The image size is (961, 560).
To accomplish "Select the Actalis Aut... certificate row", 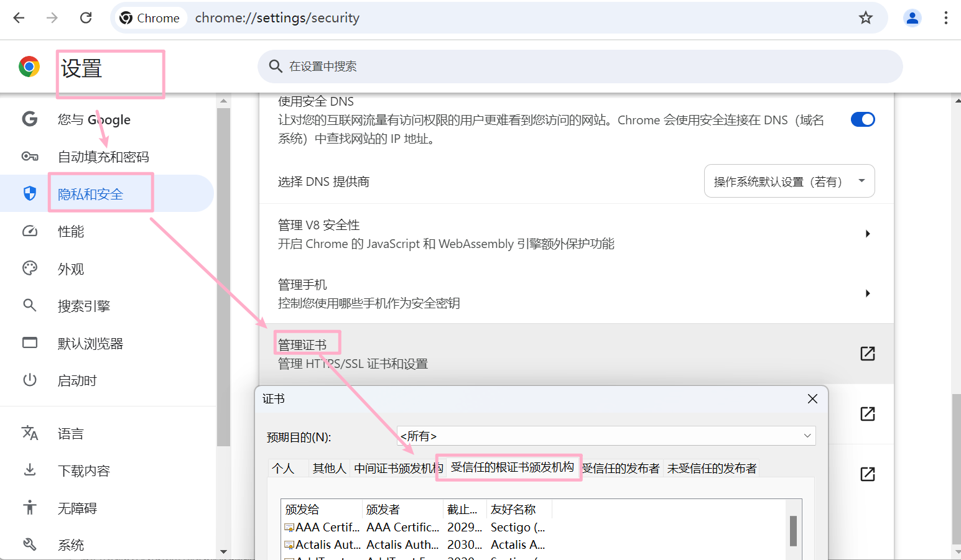I will pyautogui.click(x=415, y=545).
